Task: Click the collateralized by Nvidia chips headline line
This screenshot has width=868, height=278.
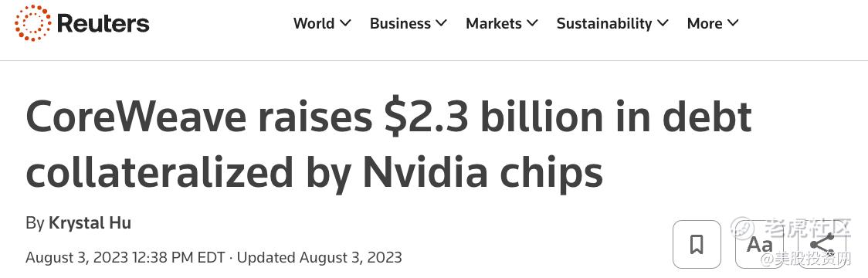Action: click(x=314, y=173)
